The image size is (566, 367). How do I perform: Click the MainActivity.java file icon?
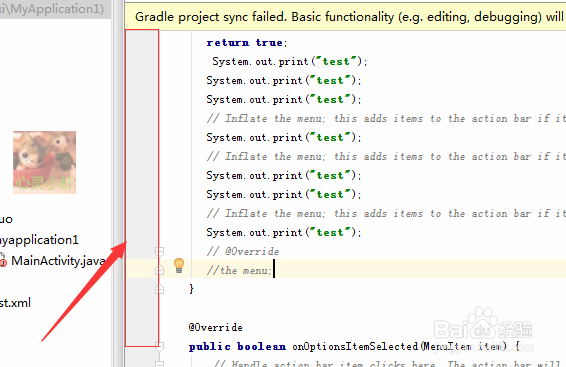[3, 261]
